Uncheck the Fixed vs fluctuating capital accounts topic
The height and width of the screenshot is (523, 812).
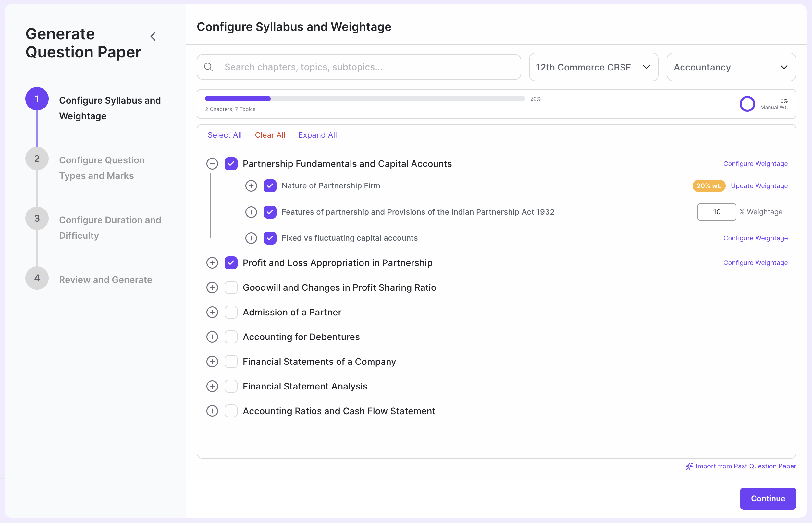pos(270,238)
